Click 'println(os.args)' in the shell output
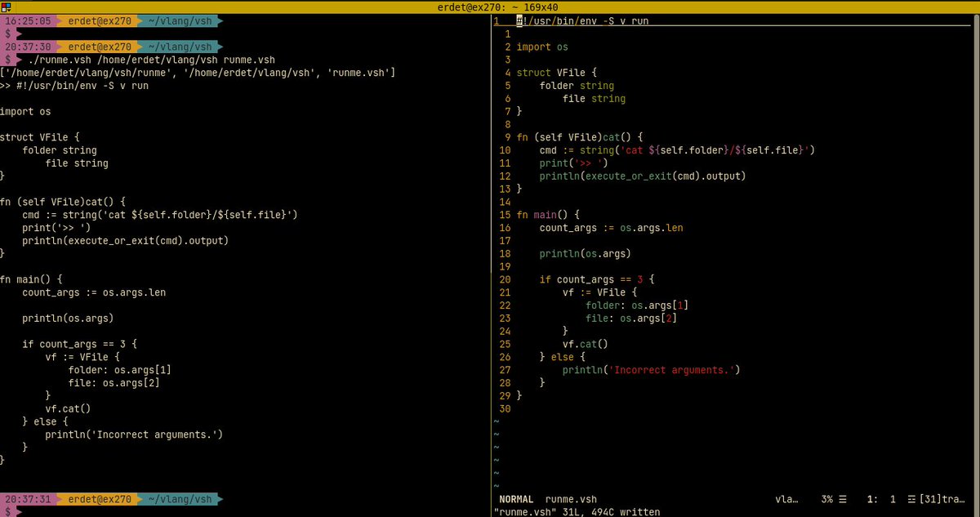 (x=68, y=318)
